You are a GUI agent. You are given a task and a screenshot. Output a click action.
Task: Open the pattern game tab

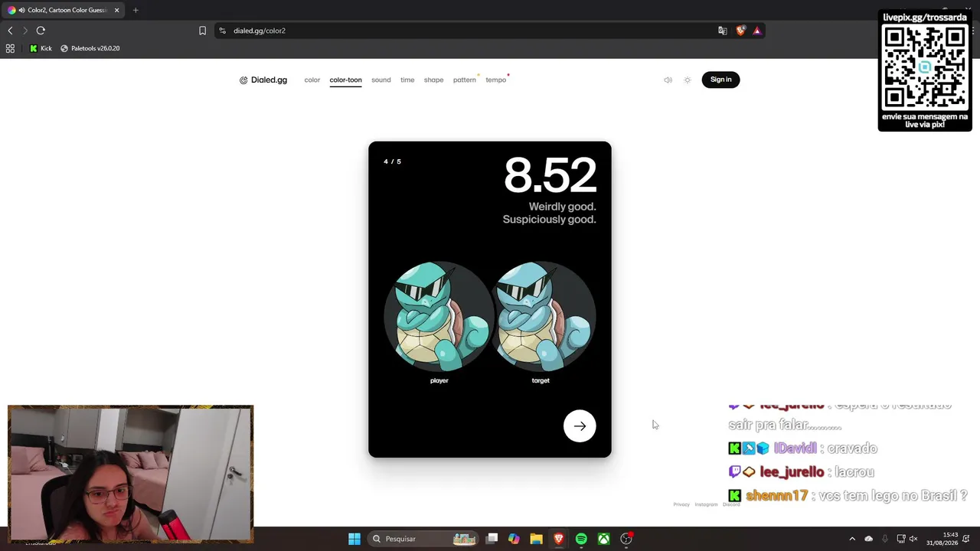tap(464, 80)
